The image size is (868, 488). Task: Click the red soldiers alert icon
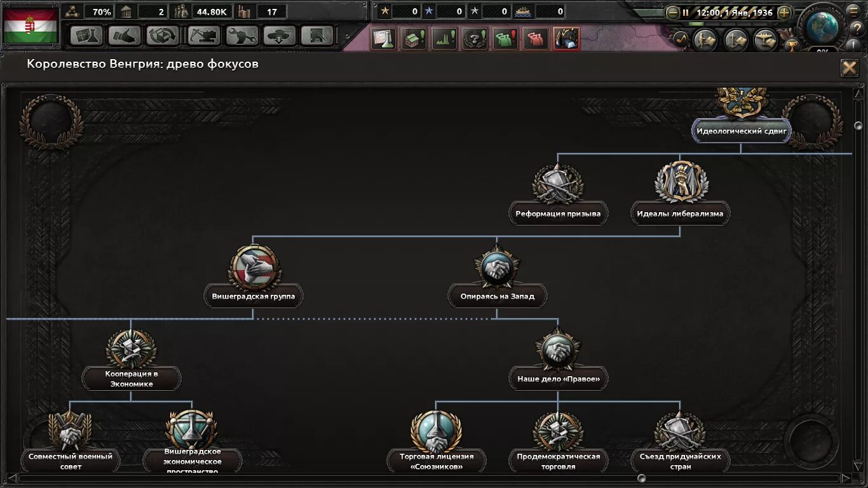pos(536,39)
